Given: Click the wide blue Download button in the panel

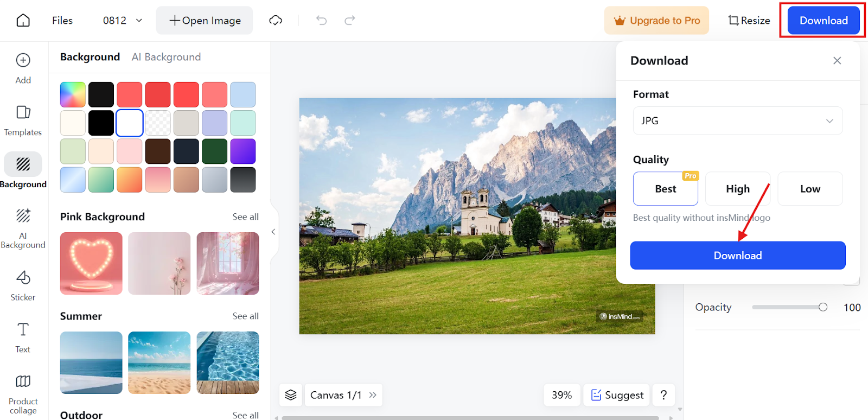Looking at the screenshot, I should click(x=738, y=256).
